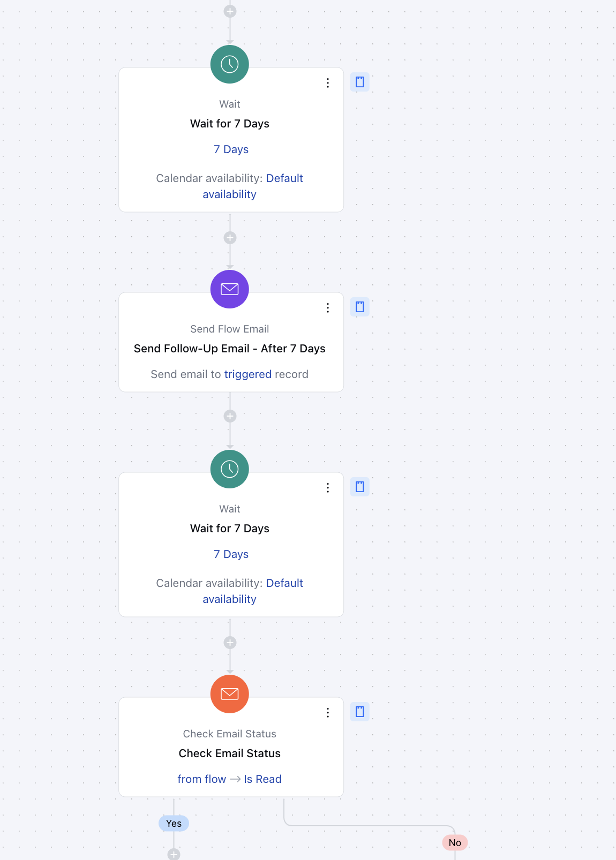
Task: Select 'Send Follow-Up Email - After 7 Days' title
Action: tap(230, 349)
